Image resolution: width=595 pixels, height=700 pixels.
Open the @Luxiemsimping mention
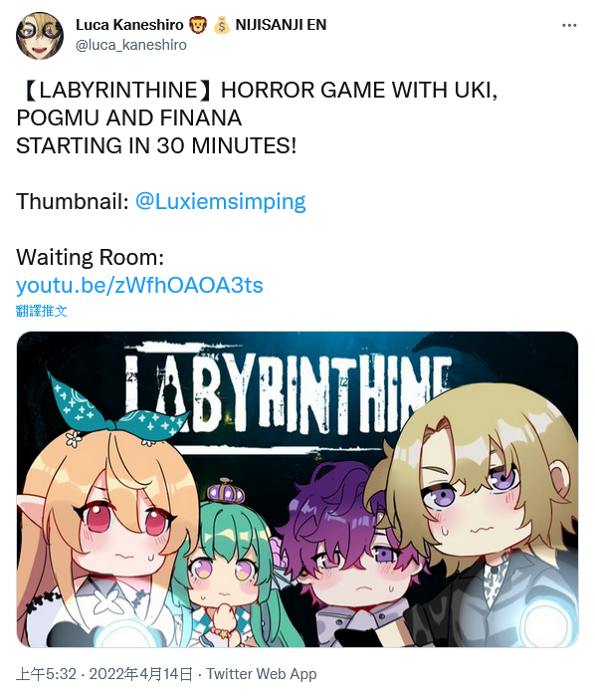click(x=220, y=201)
